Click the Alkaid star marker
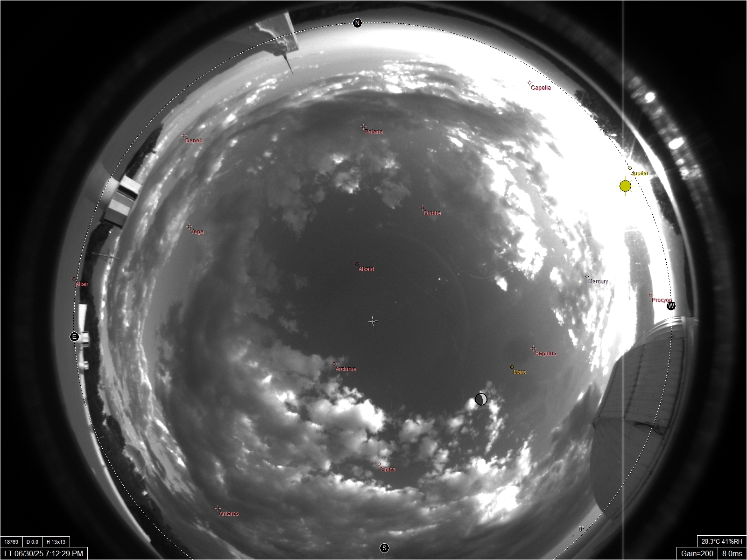The width and height of the screenshot is (747, 560). pos(357,264)
